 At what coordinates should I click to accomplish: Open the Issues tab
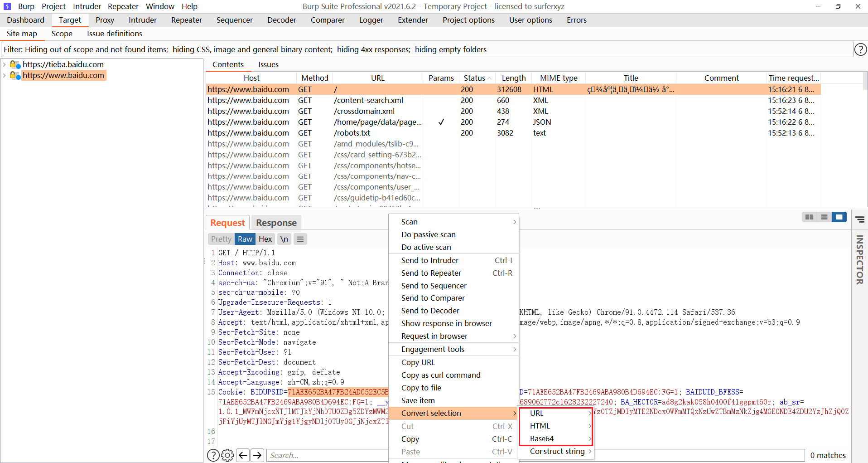coord(268,64)
